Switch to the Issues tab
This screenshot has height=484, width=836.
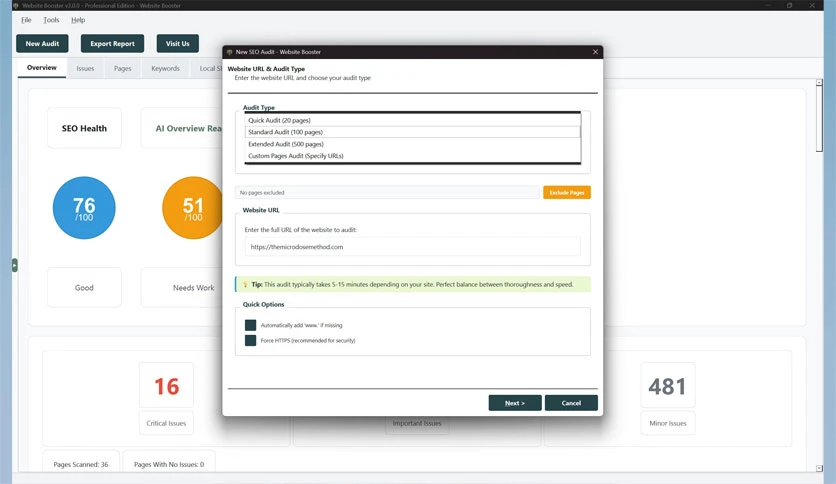click(85, 68)
